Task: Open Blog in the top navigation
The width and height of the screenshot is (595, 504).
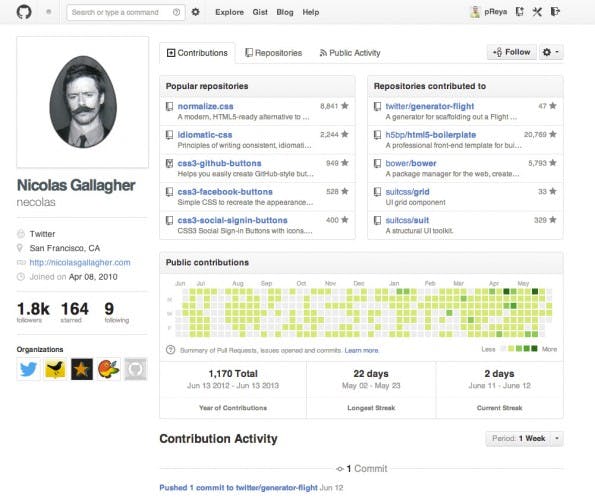Action: [285, 12]
